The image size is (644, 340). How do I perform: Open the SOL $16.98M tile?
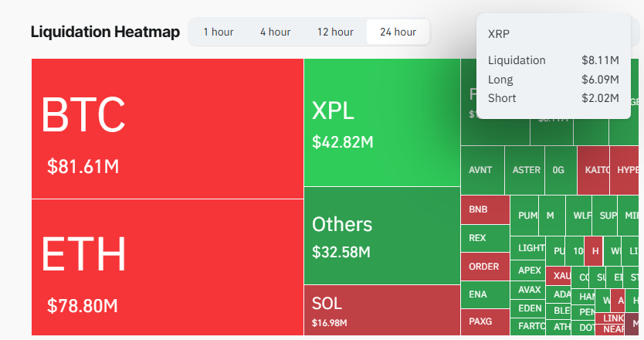(x=381, y=310)
